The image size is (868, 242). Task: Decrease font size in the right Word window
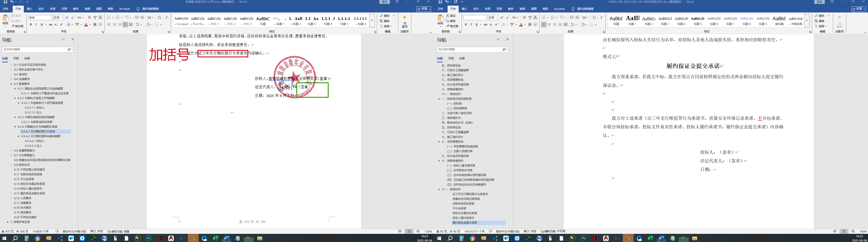[507, 17]
